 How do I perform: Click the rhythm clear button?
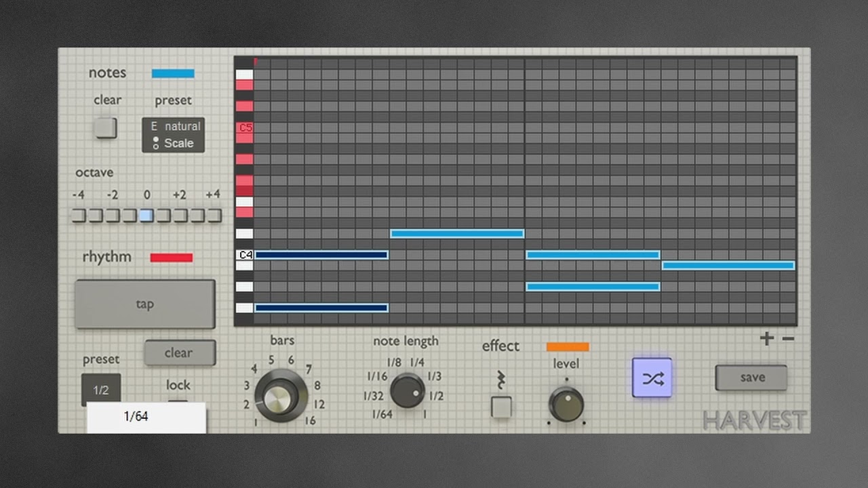[x=179, y=353]
